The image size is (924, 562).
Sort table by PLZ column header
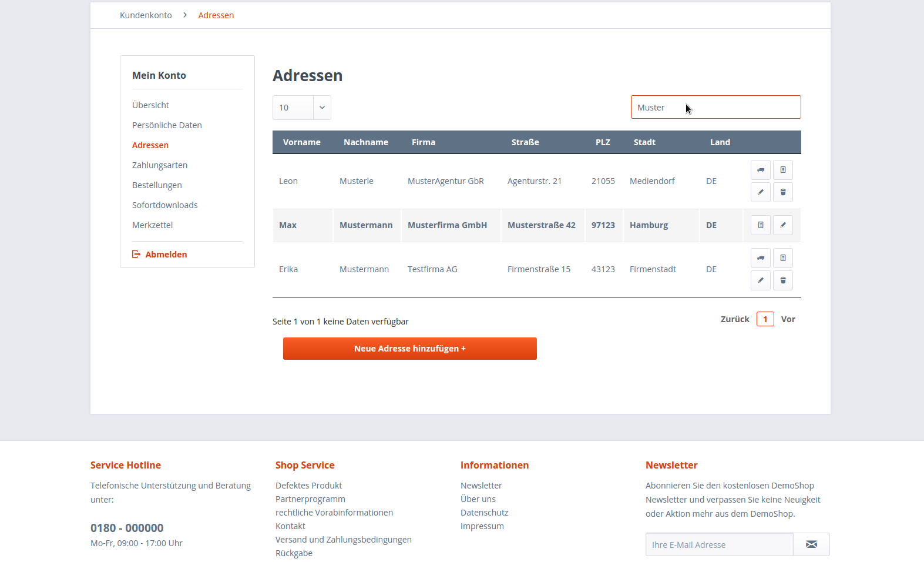[603, 142]
